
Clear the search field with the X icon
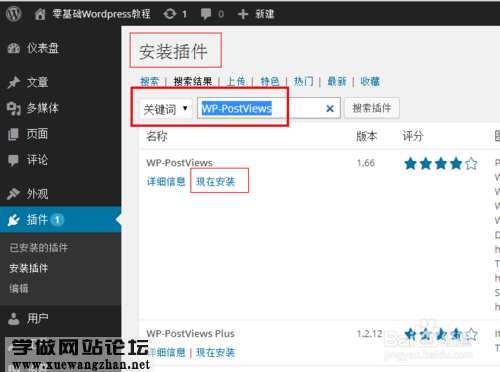(x=330, y=109)
